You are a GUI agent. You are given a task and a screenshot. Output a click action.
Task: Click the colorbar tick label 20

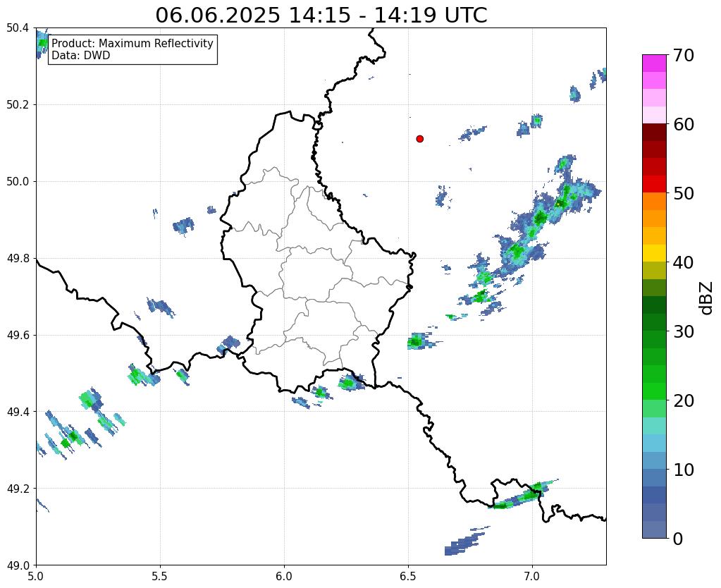683,400
